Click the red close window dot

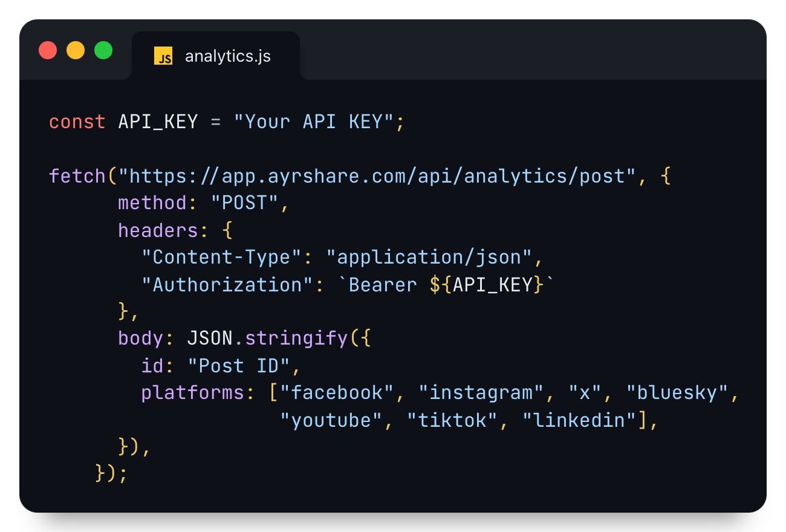pyautogui.click(x=48, y=50)
